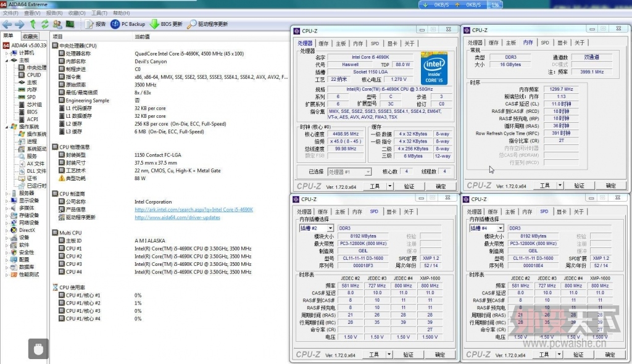
Task: Collapse the 主板 tree node
Action: tap(6, 60)
